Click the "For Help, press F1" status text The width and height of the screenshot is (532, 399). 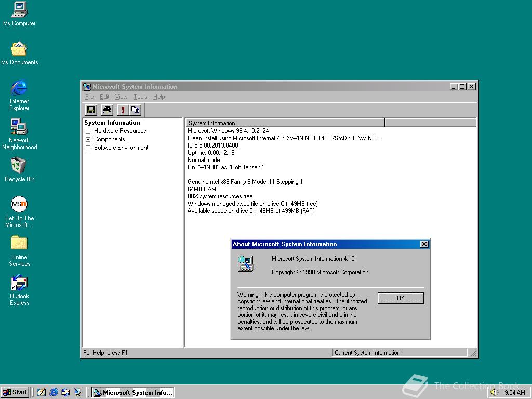[105, 353]
